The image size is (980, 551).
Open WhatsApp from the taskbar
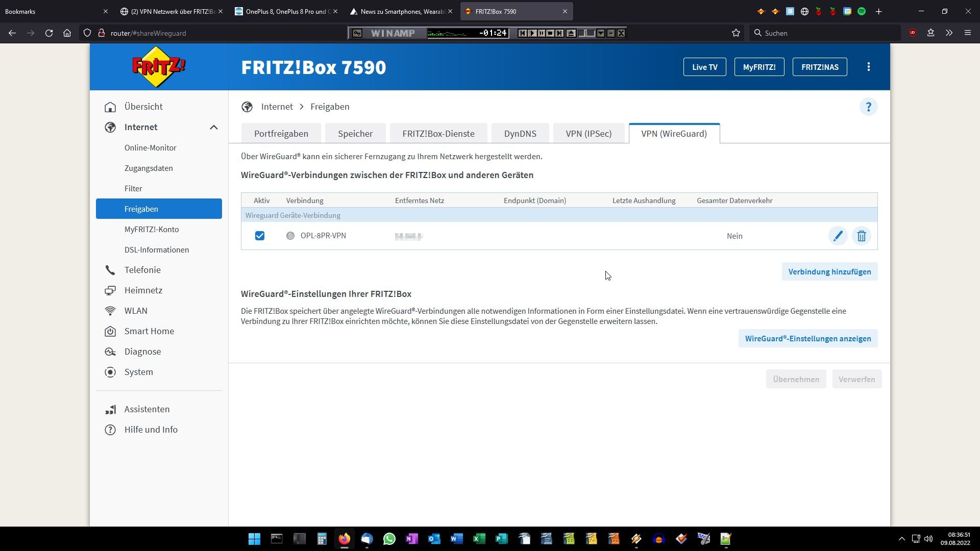click(389, 539)
